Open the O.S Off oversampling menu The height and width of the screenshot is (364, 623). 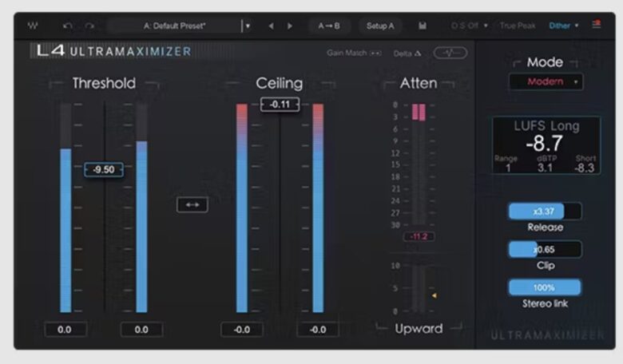469,26
